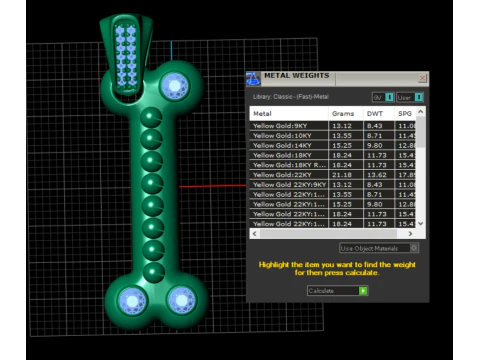Click the green arrow beside Calculate

click(x=363, y=291)
